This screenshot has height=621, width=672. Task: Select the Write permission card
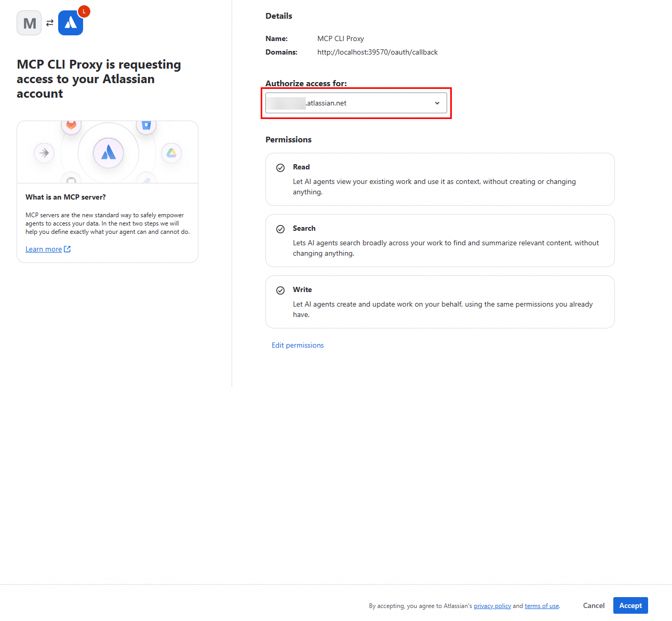440,302
